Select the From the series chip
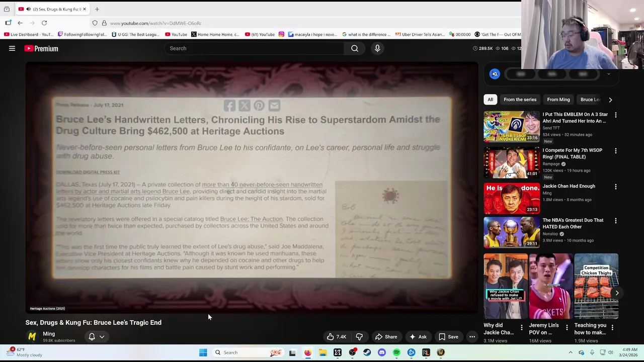The image size is (644, 362). coord(520,100)
